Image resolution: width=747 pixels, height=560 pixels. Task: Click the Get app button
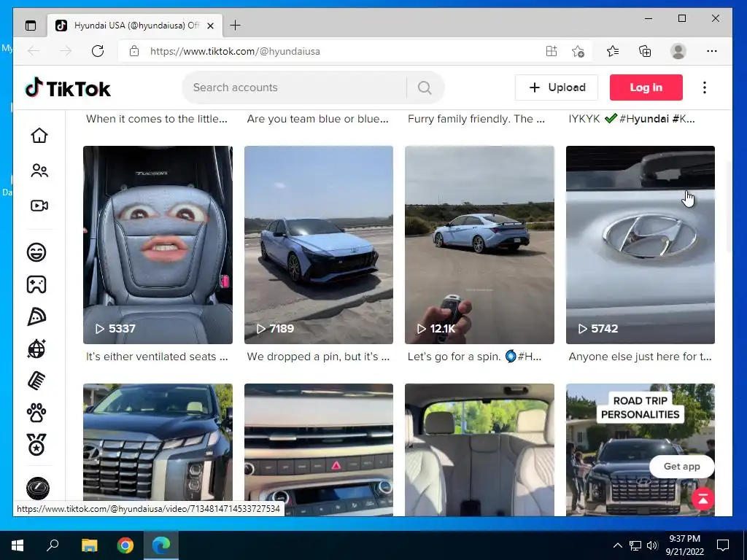click(x=682, y=466)
